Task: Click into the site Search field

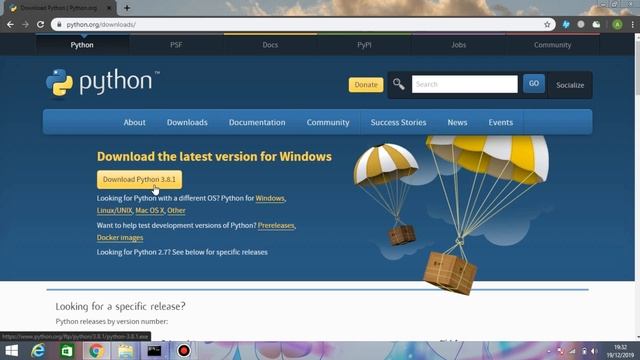Action: [x=464, y=84]
